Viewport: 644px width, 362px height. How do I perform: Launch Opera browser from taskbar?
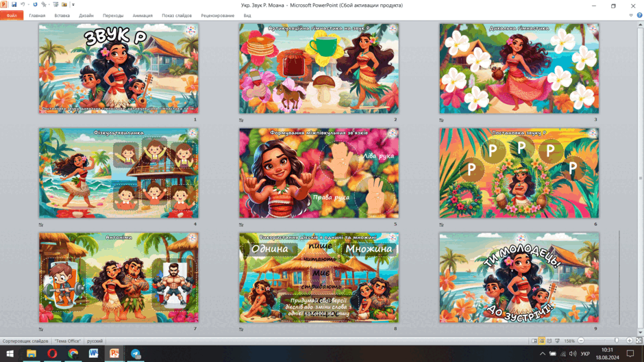point(52,353)
